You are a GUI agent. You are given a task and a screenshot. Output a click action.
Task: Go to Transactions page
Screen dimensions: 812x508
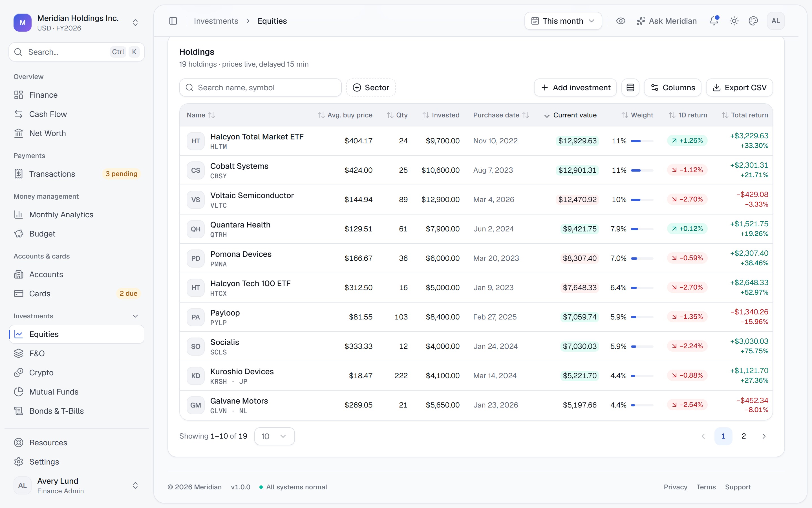(x=76, y=174)
